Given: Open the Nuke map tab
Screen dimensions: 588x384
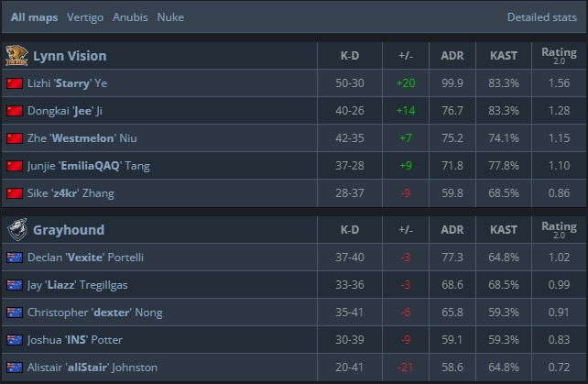Looking at the screenshot, I should click(170, 17).
